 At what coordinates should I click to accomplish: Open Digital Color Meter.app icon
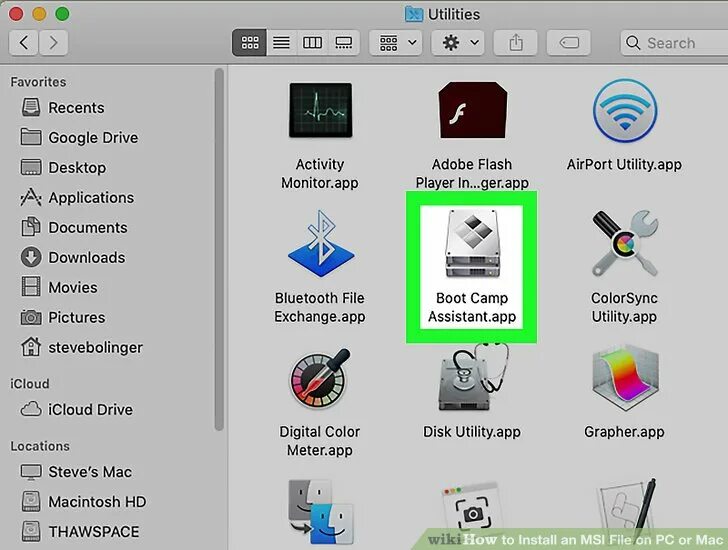(320, 378)
